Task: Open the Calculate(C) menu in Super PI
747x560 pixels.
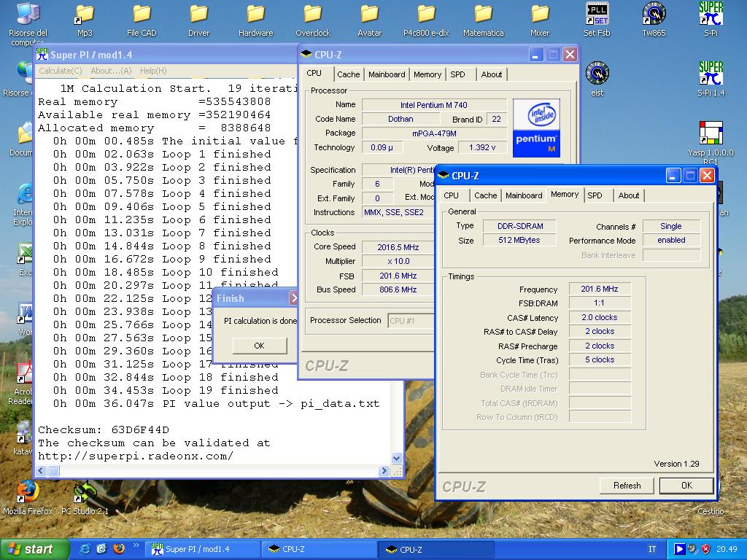Action: click(60, 71)
